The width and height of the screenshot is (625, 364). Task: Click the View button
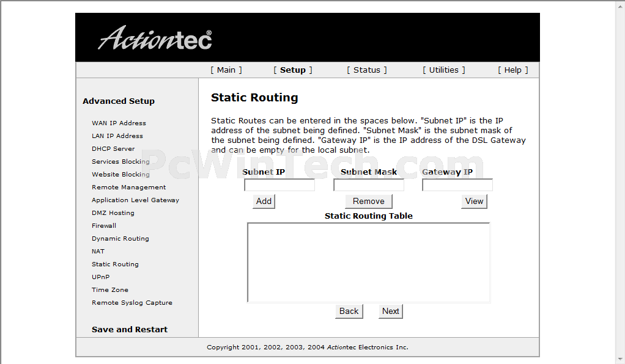[475, 201]
